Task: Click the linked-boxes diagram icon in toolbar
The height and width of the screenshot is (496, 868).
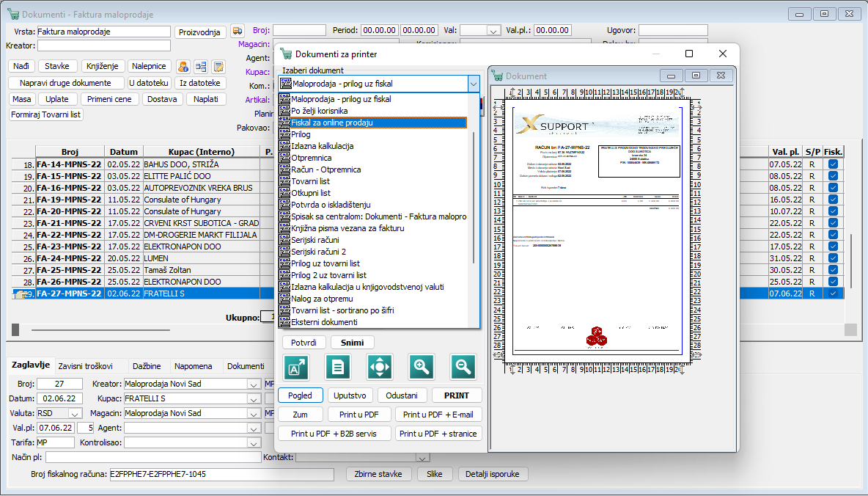Action: coord(201,67)
